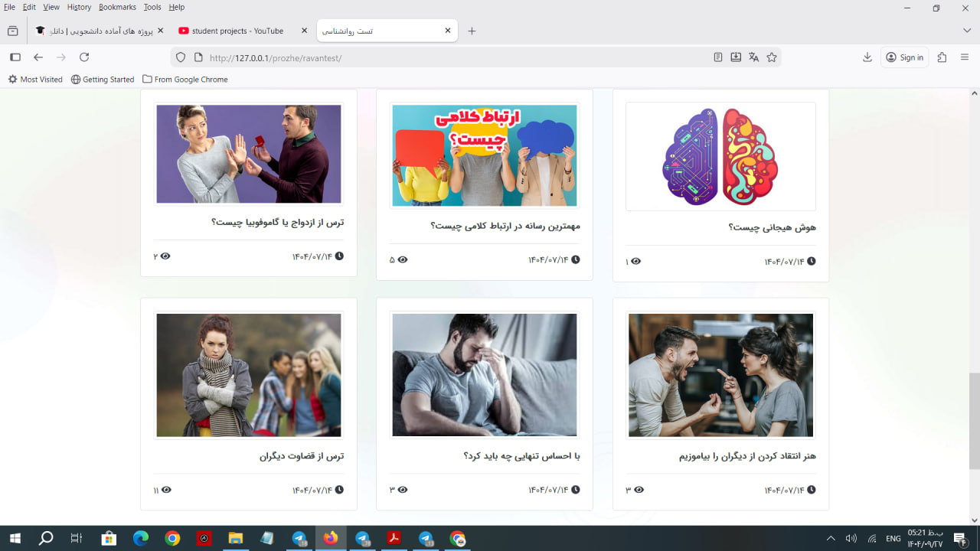Click the Sign in button

point(904,57)
